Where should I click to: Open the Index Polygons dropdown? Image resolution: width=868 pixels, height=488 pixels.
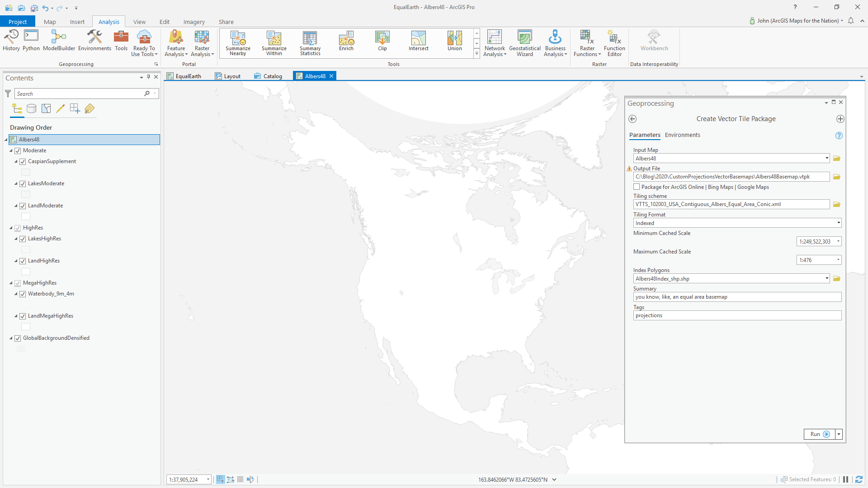coord(826,279)
